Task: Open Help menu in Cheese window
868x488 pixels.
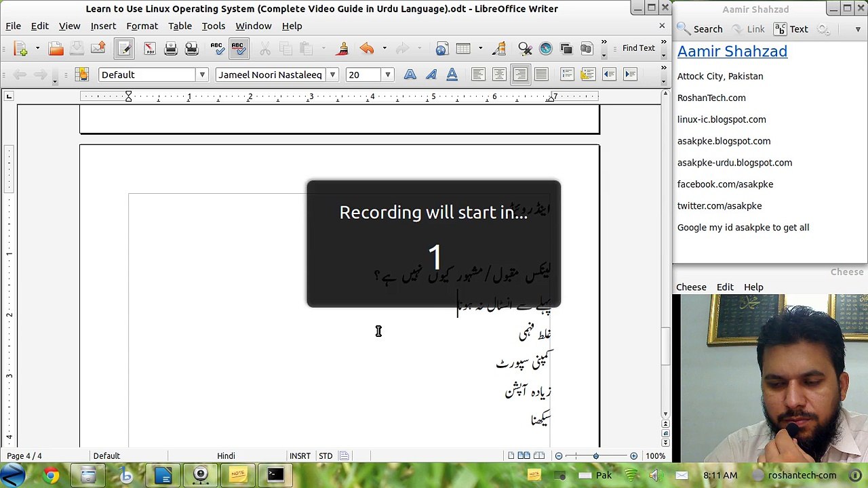Action: click(x=753, y=287)
